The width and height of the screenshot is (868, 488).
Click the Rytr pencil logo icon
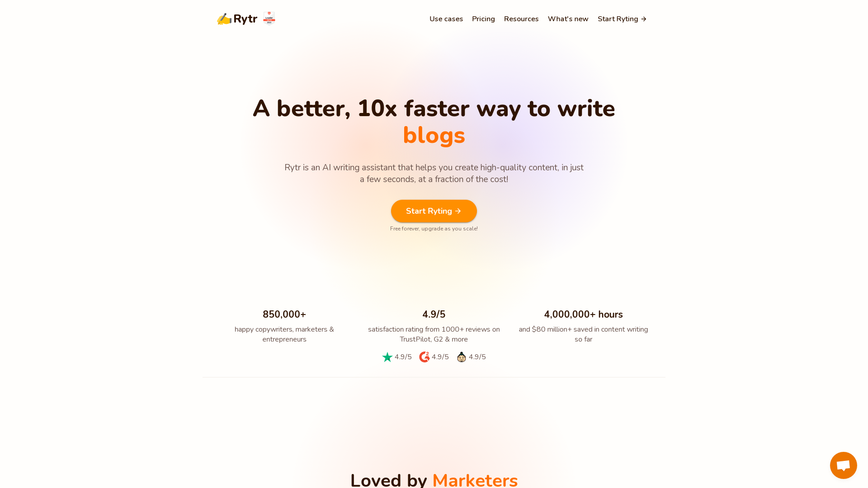click(x=224, y=19)
